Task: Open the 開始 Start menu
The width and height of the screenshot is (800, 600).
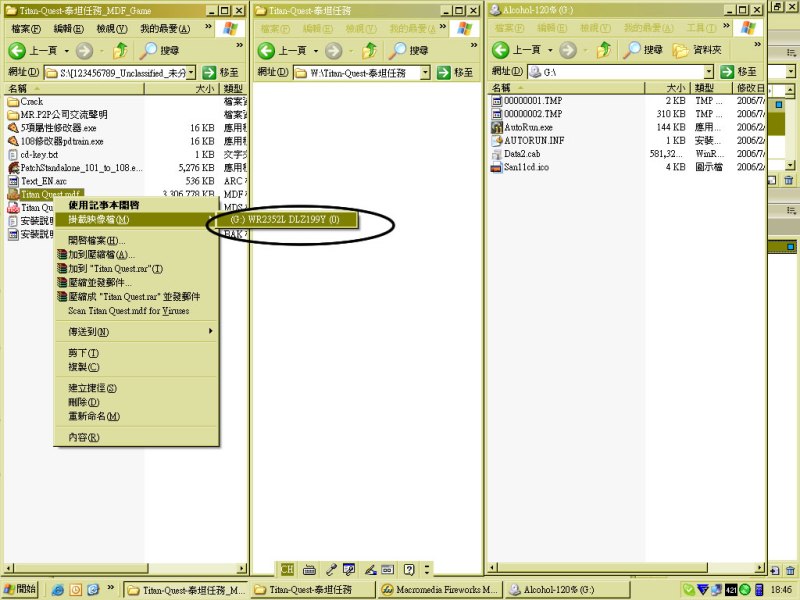Action: [x=20, y=589]
